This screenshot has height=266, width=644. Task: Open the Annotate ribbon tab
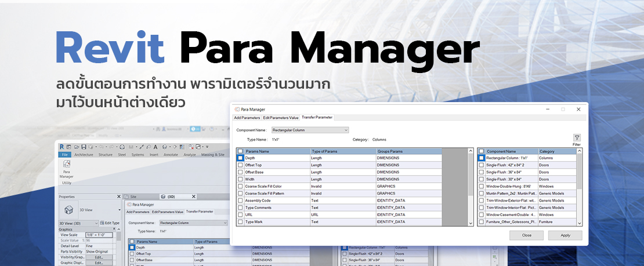click(x=171, y=155)
